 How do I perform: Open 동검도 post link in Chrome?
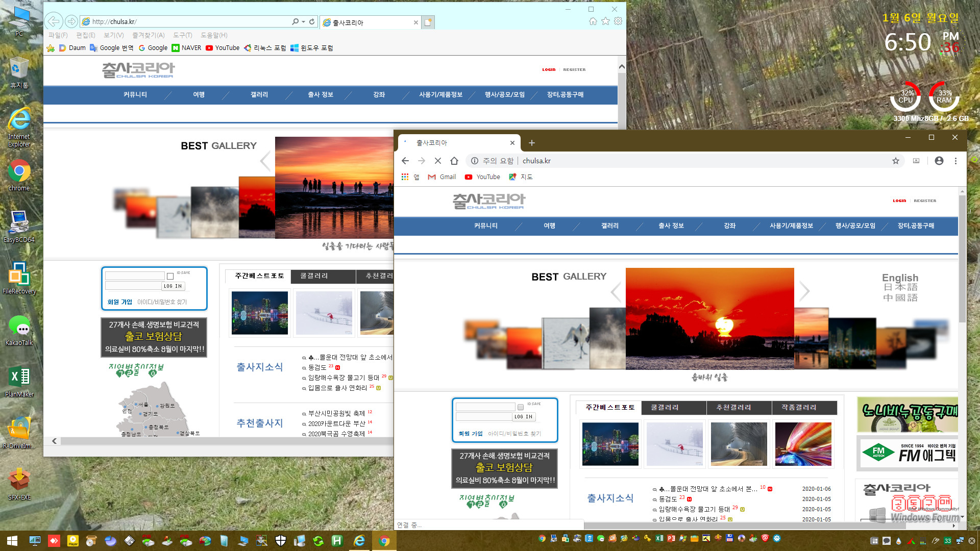tap(668, 499)
